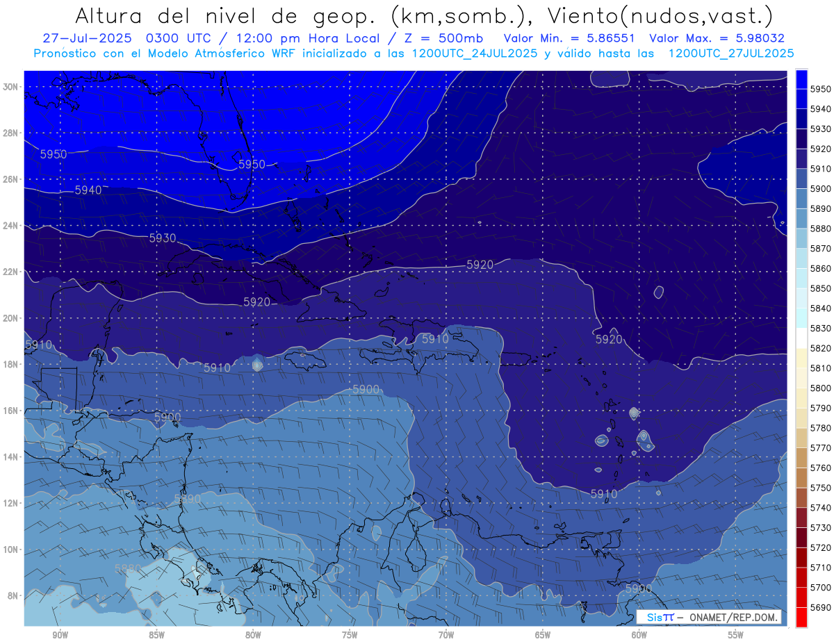This screenshot has width=834, height=644.
Task: Click the 90W longitude axis label
Action: coord(60,635)
